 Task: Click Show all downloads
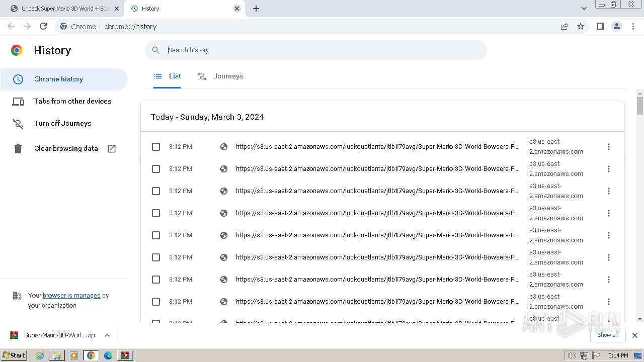tap(607, 335)
